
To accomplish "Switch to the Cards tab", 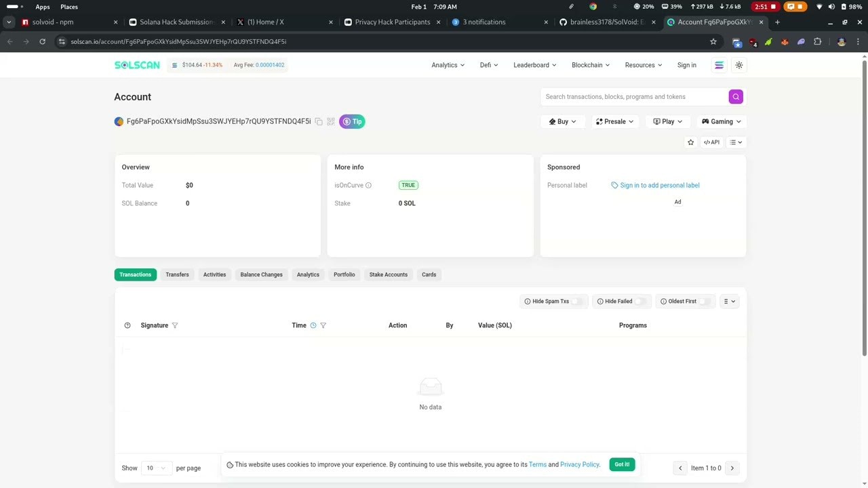I will [x=429, y=274].
